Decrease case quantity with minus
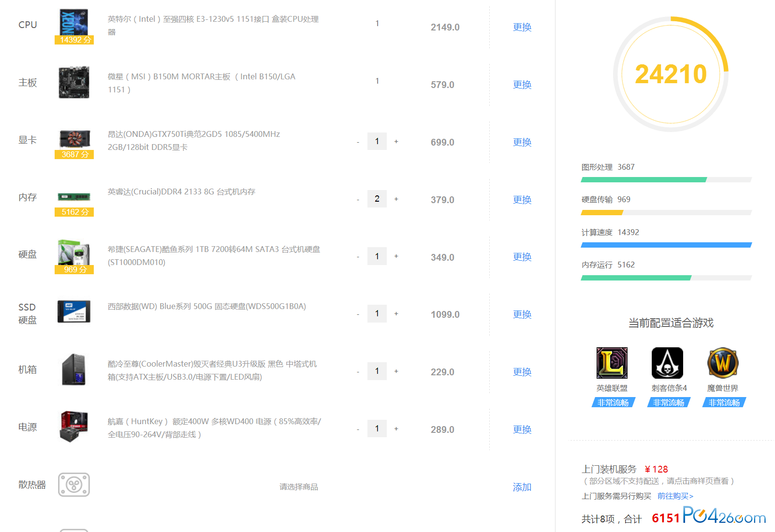Image resolution: width=775 pixels, height=532 pixels. [x=358, y=372]
